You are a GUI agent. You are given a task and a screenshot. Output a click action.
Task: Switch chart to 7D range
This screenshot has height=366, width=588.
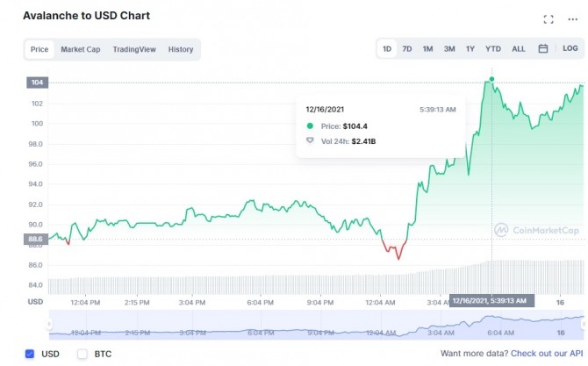point(407,49)
